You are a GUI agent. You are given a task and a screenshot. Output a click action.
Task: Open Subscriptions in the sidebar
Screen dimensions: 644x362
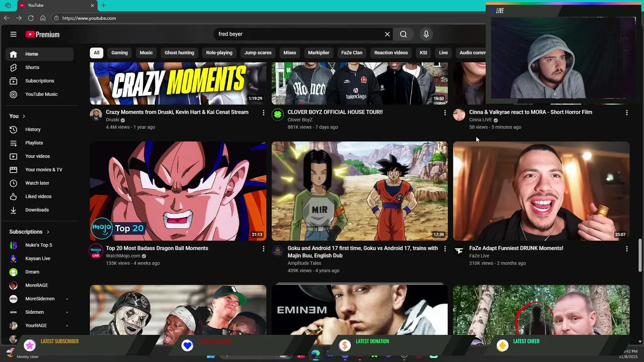coord(40,81)
